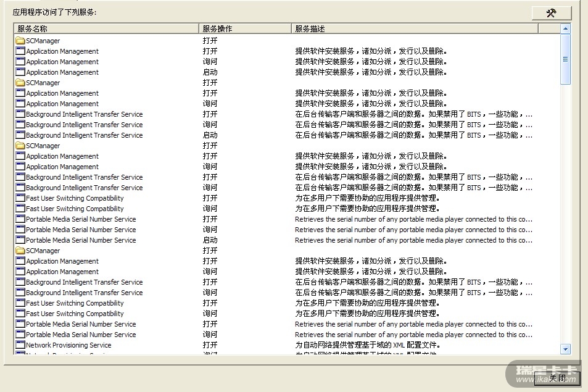Screen dimensions: 588x392
Task: Click 打开 cell of Network Provisioning Service
Action: click(210, 345)
